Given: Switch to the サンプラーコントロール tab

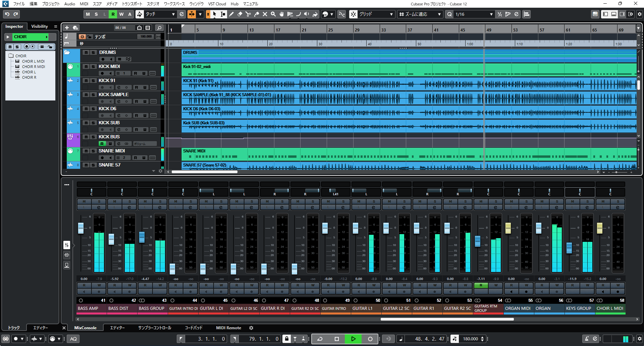Looking at the screenshot, I should [155, 328].
